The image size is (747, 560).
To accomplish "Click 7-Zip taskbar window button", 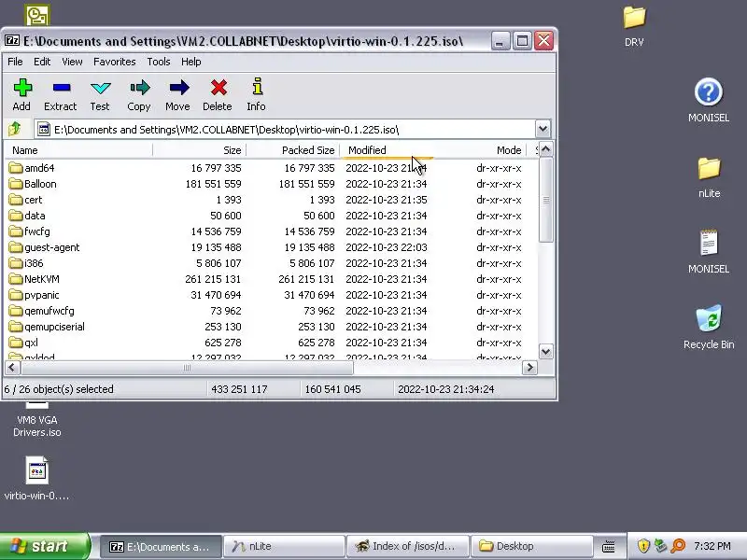I will (161, 546).
